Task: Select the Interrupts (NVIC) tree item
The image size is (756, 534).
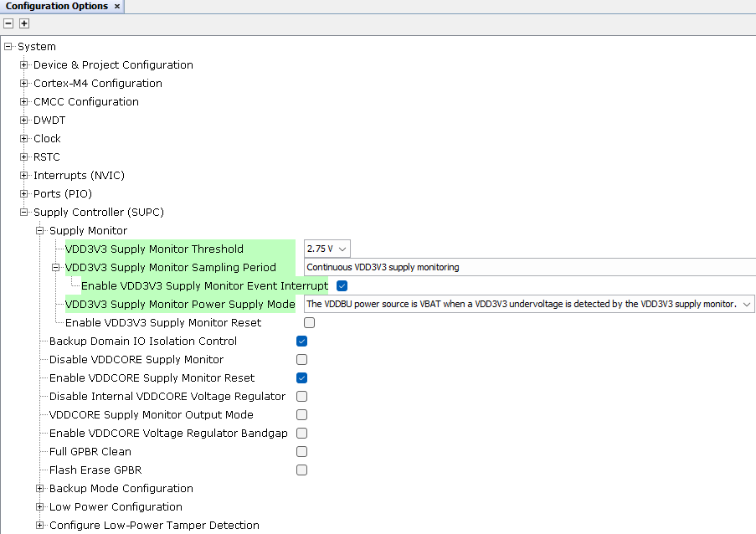Action: coord(79,176)
